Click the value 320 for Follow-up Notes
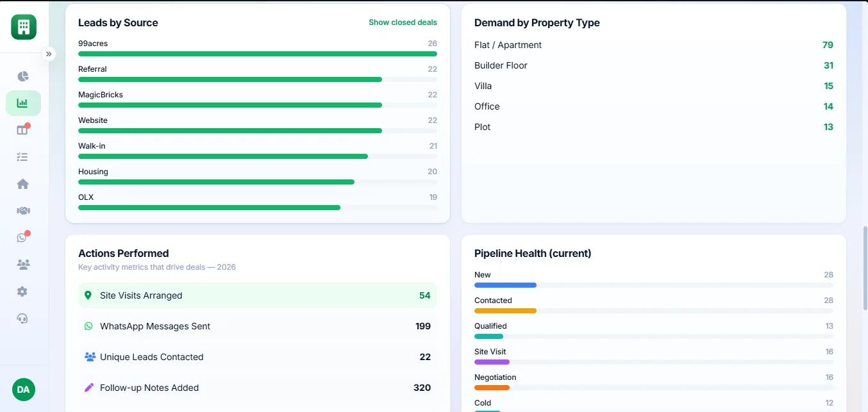The width and height of the screenshot is (868, 412). click(422, 388)
